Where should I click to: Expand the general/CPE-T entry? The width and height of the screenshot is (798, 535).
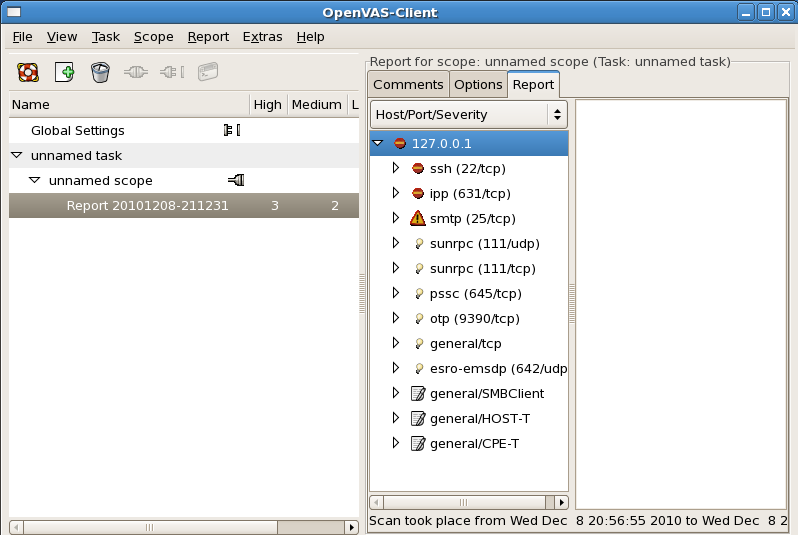pyautogui.click(x=395, y=442)
